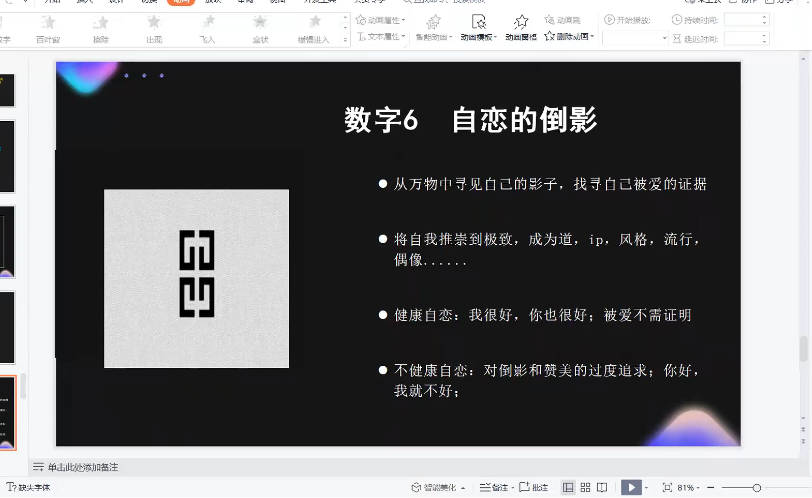The image size is (812, 498).
Task: Choose the 盒状 animation effect
Action: click(x=260, y=27)
